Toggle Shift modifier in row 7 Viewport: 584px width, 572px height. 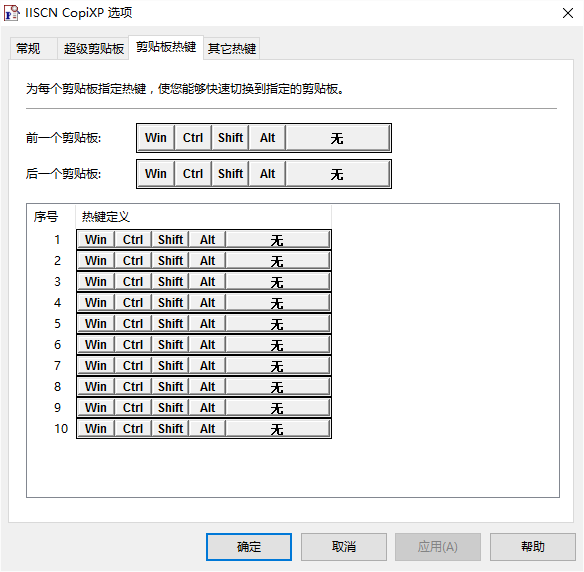pyautogui.click(x=170, y=366)
